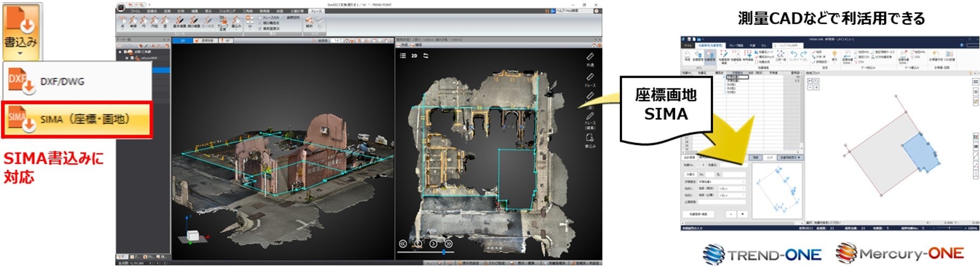
Task: Choose the DXF/DWG export option
Action: pyautogui.click(x=77, y=82)
